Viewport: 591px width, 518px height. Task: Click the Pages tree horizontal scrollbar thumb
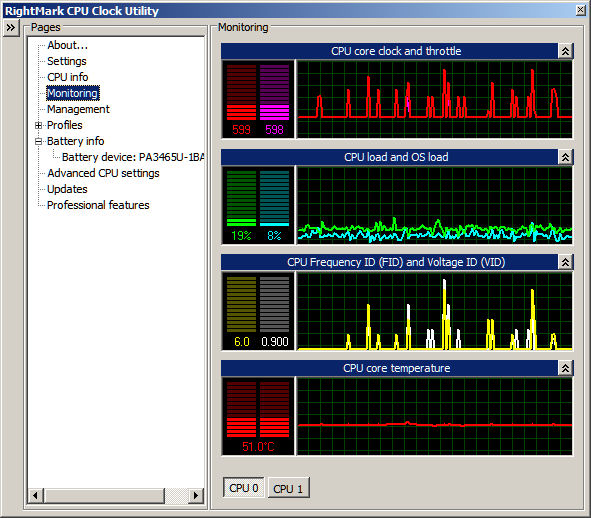point(104,495)
